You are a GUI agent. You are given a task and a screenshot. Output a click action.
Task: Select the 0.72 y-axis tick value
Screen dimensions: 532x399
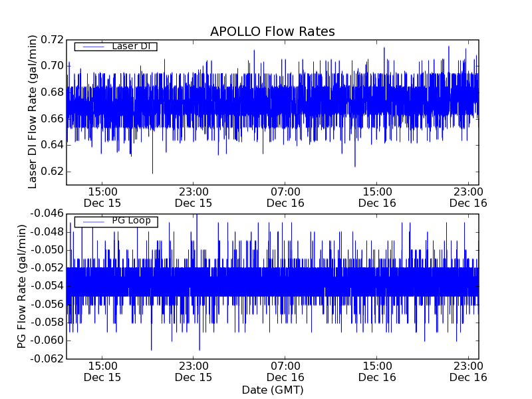tap(53, 40)
